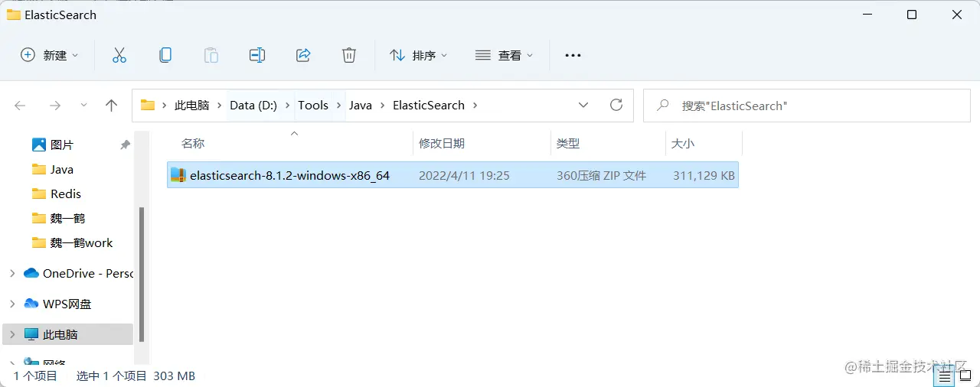The height and width of the screenshot is (387, 980).
Task: Go forward with the right arrow
Action: click(x=54, y=106)
